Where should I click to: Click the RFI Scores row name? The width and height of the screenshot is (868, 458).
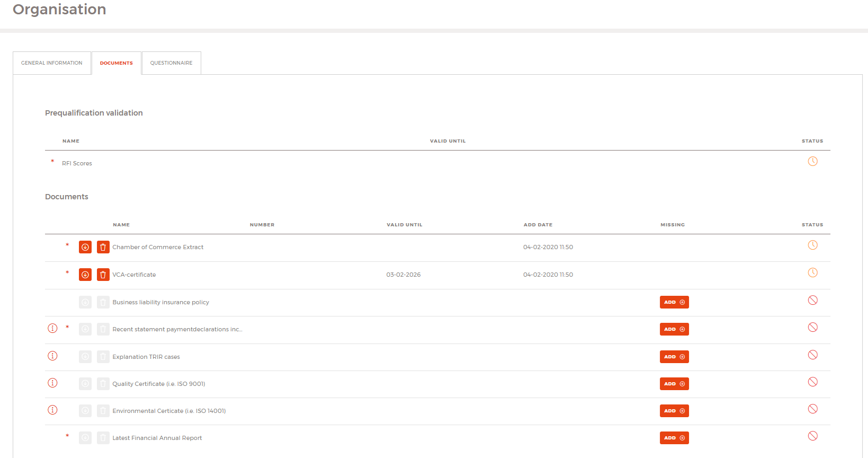tap(77, 163)
